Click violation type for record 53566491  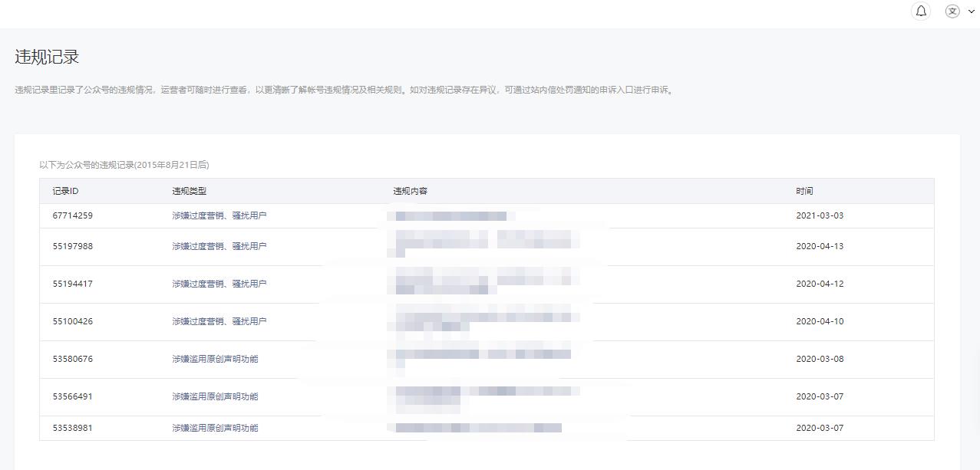215,396
